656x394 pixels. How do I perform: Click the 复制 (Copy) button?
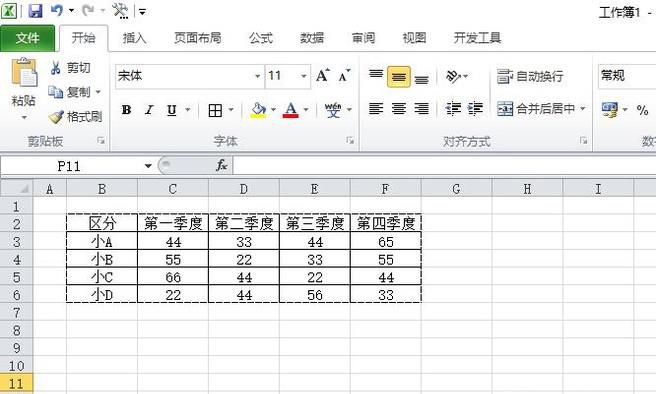point(69,92)
